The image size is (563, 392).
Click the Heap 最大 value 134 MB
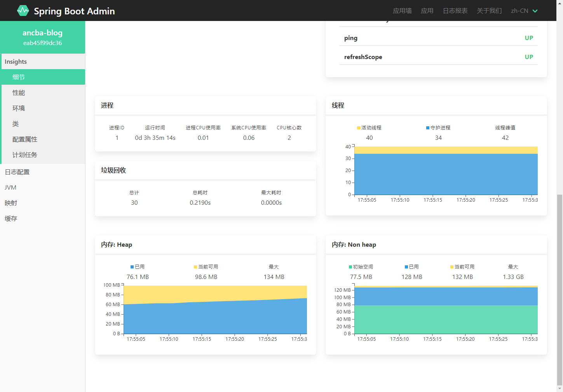274,277
